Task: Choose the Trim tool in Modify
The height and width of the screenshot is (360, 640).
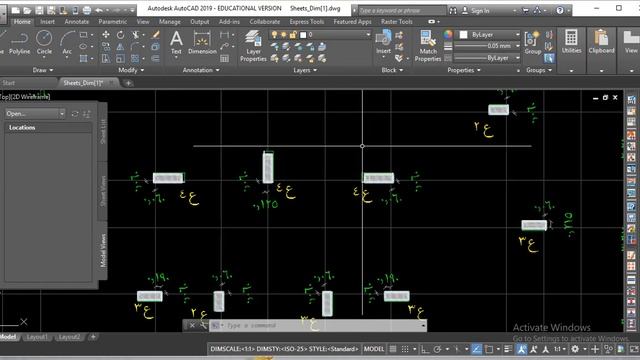Action: tap(136, 35)
